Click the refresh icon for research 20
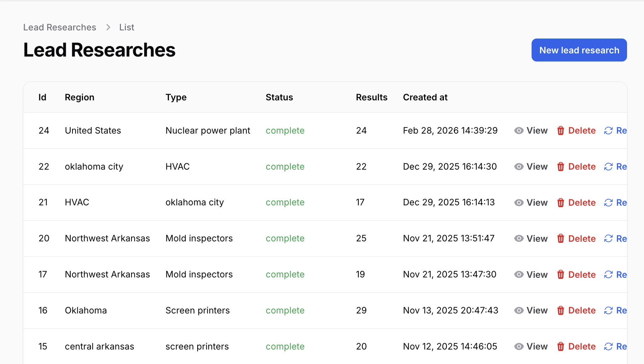Screen dimensions: 644x364 (x=608, y=239)
